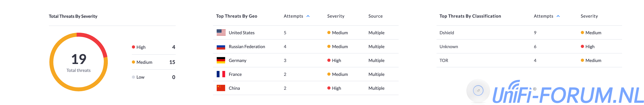Image resolution: width=644 pixels, height=105 pixels.
Task: Click the Russian Federation flag icon
Action: tap(221, 47)
